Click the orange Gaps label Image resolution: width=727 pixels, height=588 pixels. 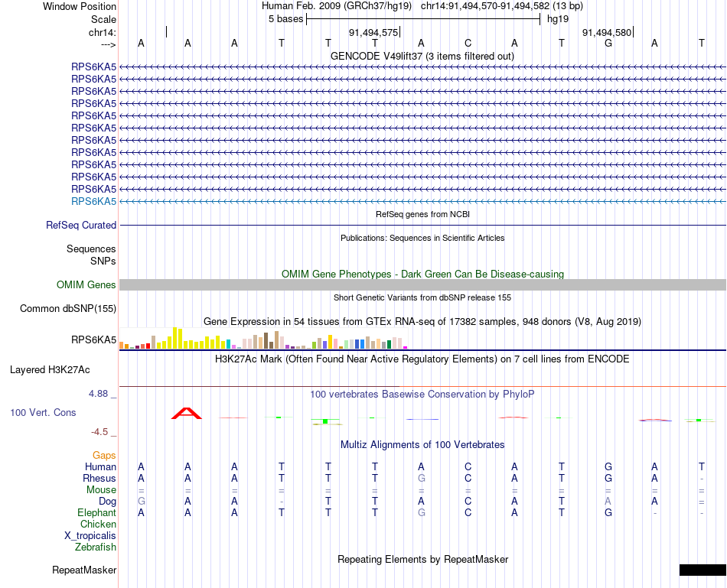click(104, 456)
